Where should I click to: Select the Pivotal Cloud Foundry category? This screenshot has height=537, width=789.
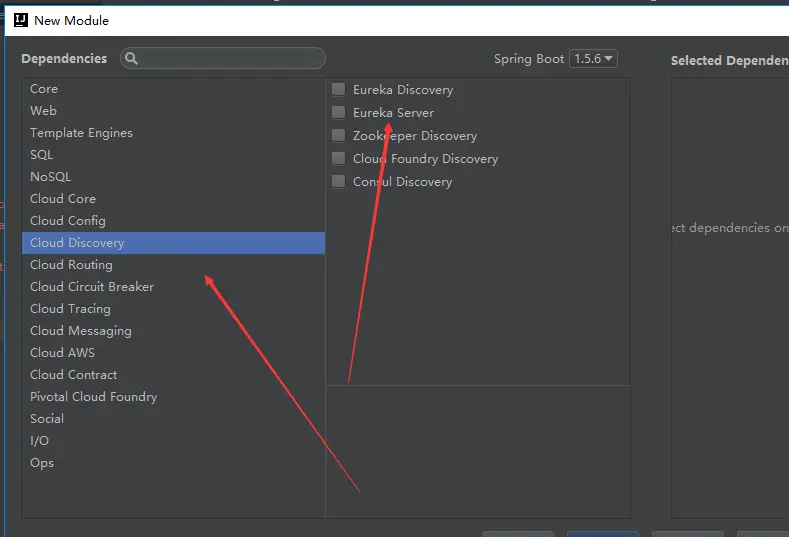pyautogui.click(x=173, y=397)
